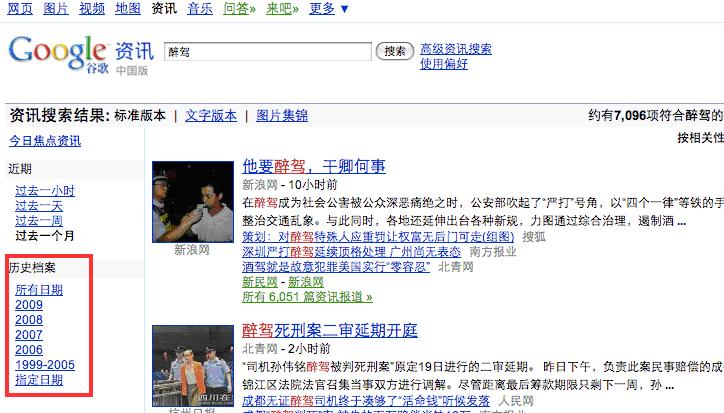724x413 pixels.
Task: Open 今日焦点资讯 in the sidebar
Action: 45,141
